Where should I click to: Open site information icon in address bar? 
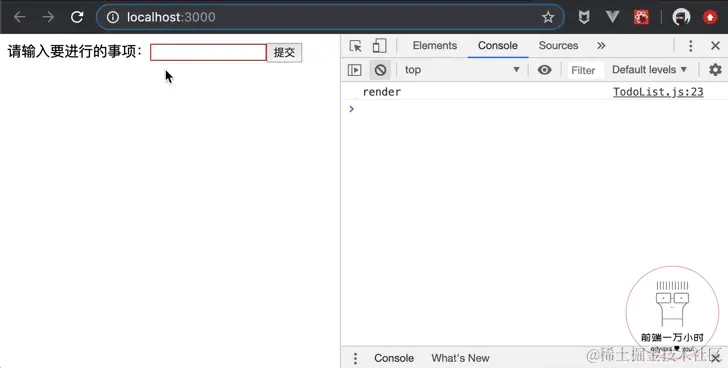point(112,17)
